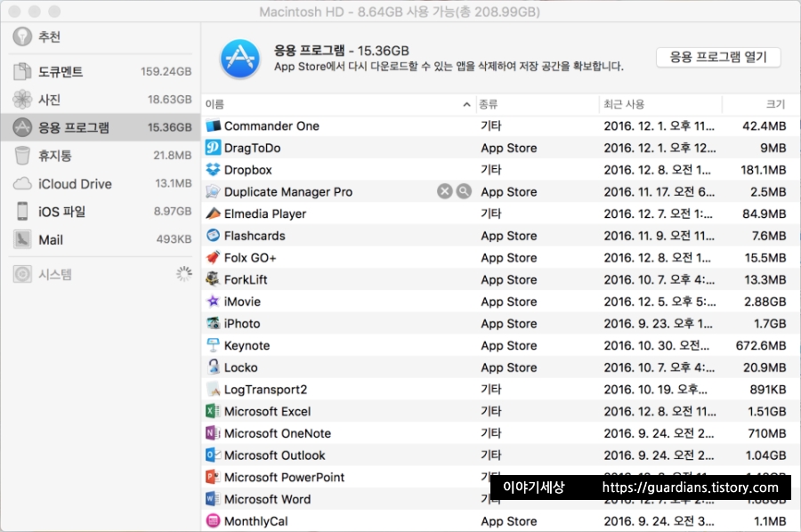
Task: Click the Microsoft Outlook icon
Action: 213,455
